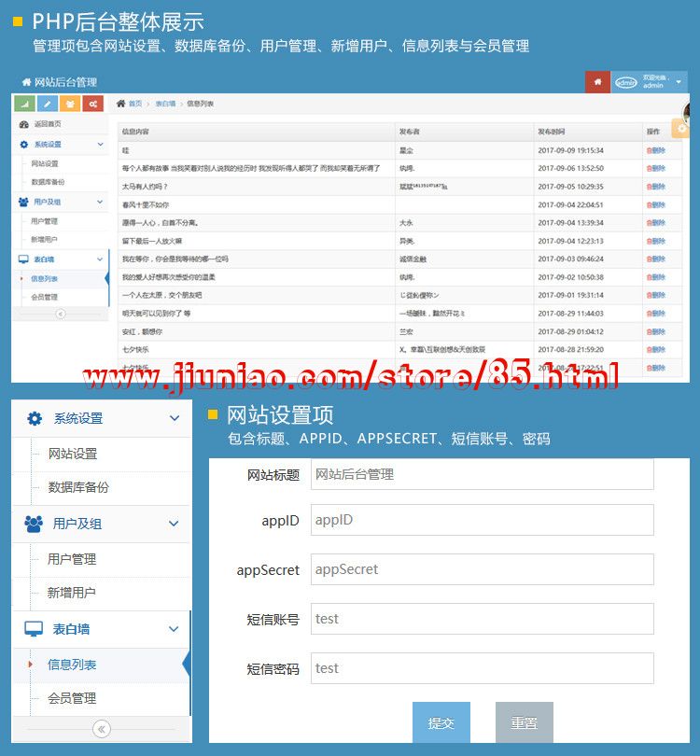Click the row text 太马有人约吗？
The image size is (700, 756).
145,187
